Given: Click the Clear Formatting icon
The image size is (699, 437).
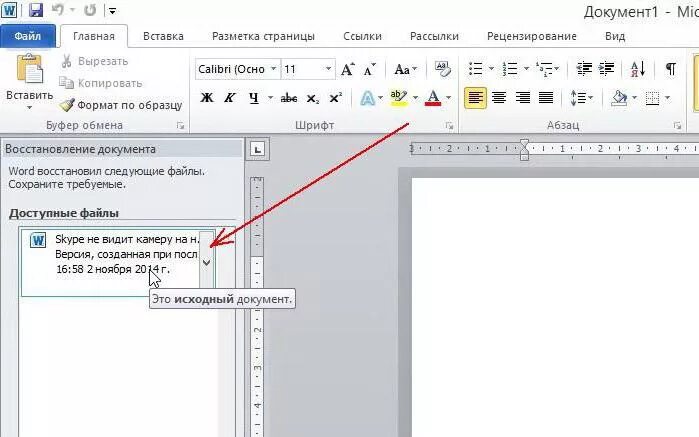Looking at the screenshot, I should (442, 69).
